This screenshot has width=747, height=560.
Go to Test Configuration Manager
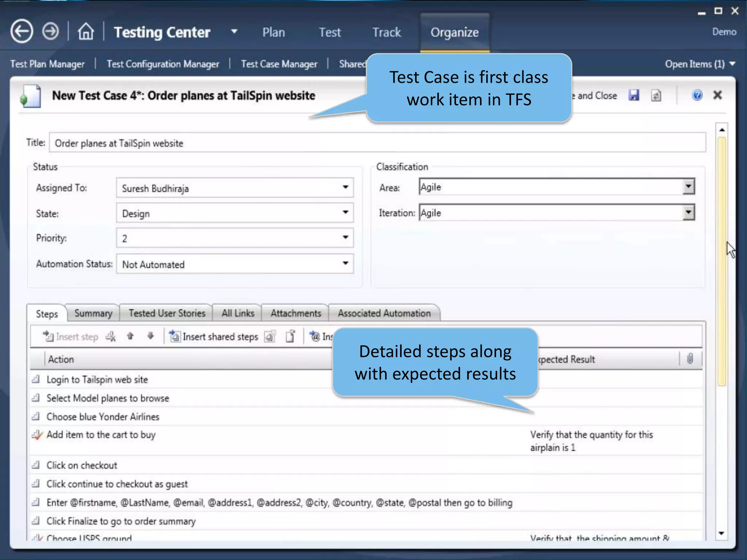(163, 64)
